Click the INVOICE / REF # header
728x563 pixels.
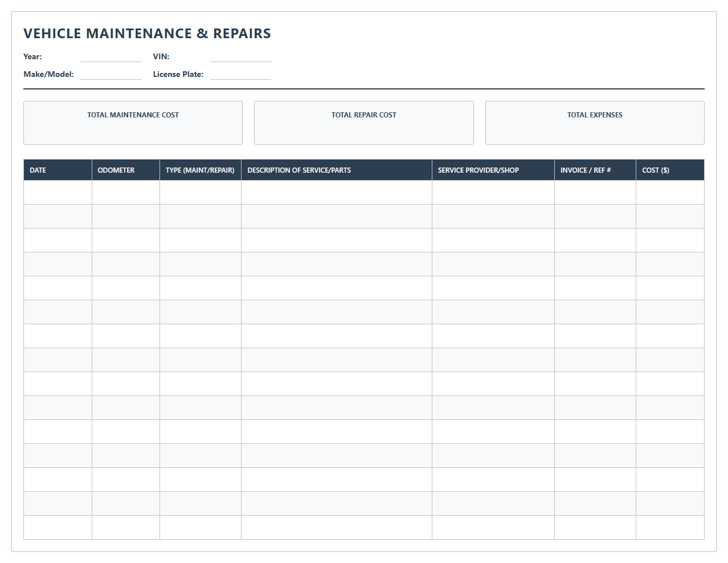point(595,170)
